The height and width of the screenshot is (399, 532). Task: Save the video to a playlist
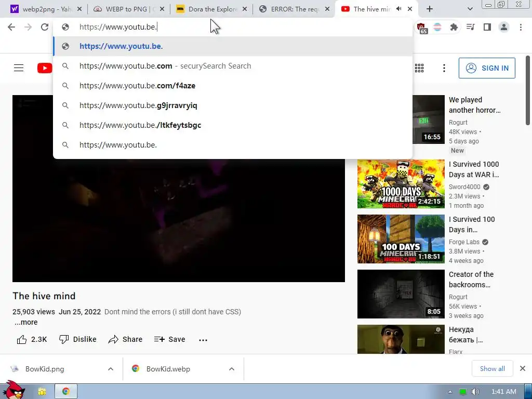pyautogui.click(x=169, y=339)
